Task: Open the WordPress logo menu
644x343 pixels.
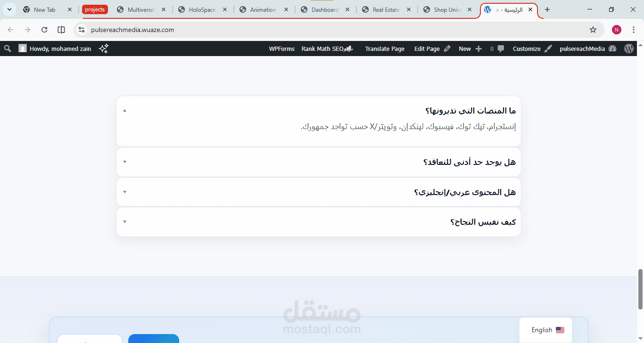Action: coord(629,49)
